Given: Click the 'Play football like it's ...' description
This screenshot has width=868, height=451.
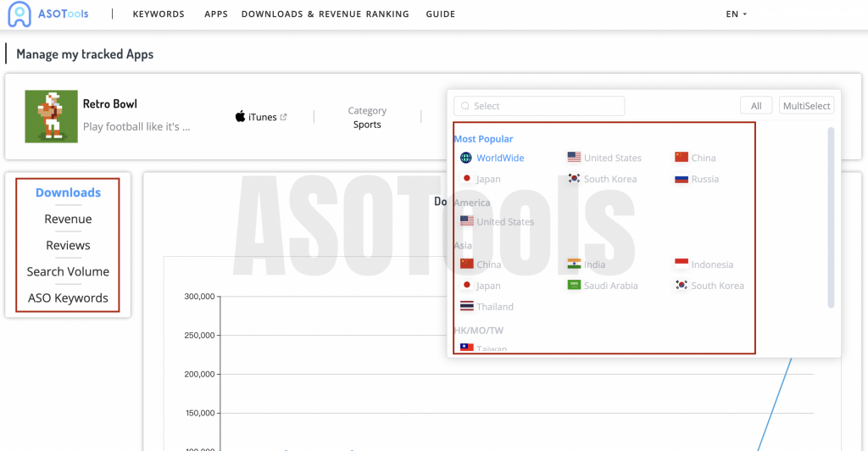Looking at the screenshot, I should (x=136, y=126).
